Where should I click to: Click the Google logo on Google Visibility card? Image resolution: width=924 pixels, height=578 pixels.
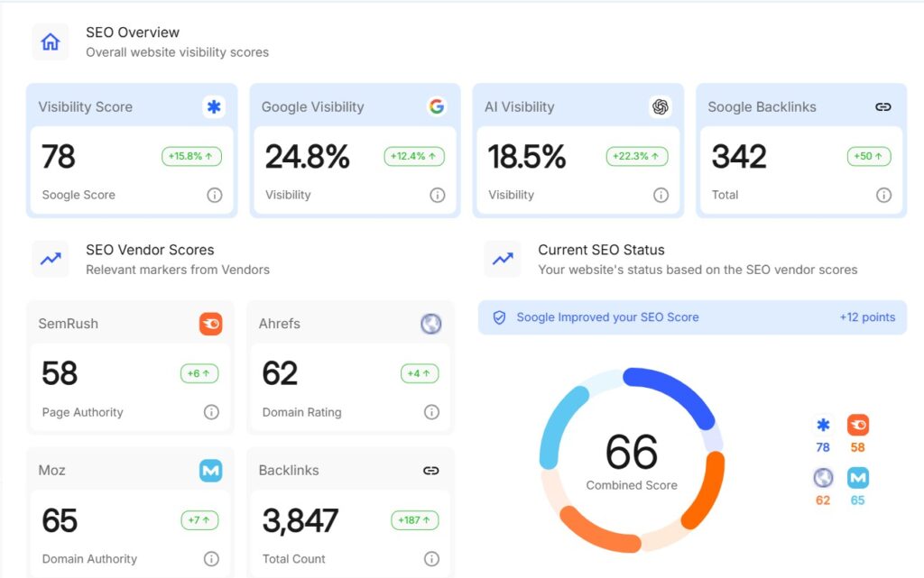click(x=437, y=106)
